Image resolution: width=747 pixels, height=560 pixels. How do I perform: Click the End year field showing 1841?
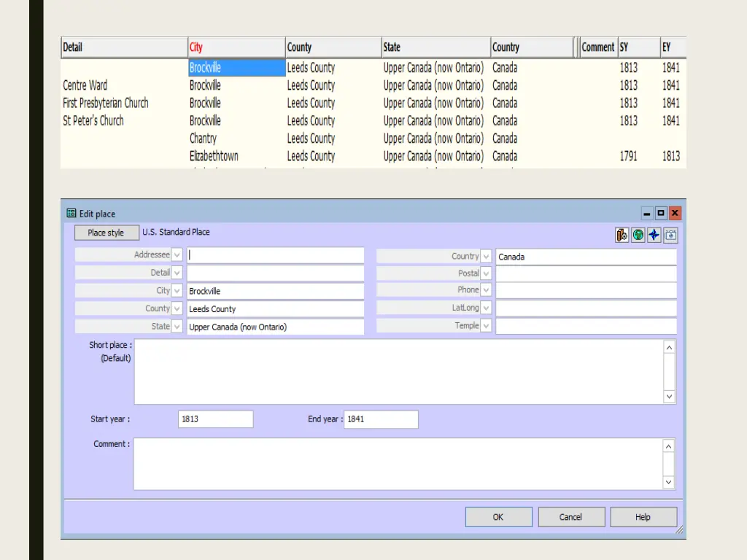[x=381, y=419]
